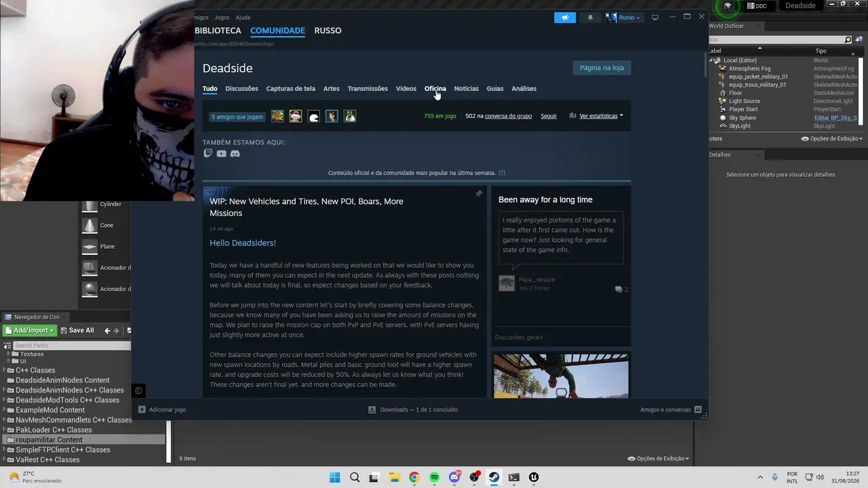Open Discord from the Windows taskbar
Viewport: 868px width, 488px height.
coord(454,477)
